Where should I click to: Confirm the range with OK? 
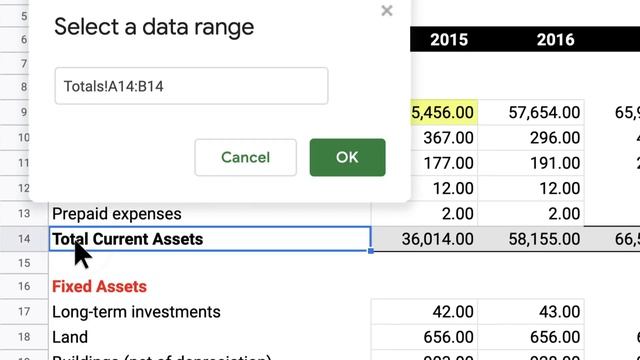pyautogui.click(x=347, y=158)
